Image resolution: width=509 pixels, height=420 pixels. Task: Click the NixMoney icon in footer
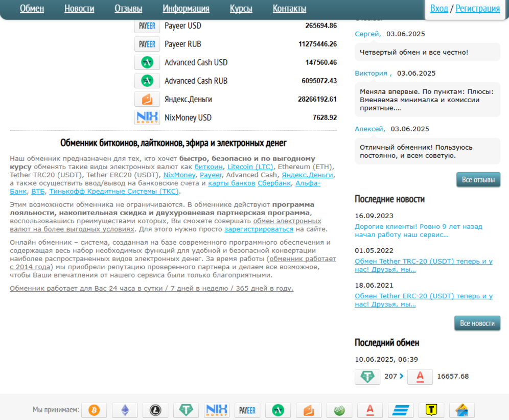point(217,410)
